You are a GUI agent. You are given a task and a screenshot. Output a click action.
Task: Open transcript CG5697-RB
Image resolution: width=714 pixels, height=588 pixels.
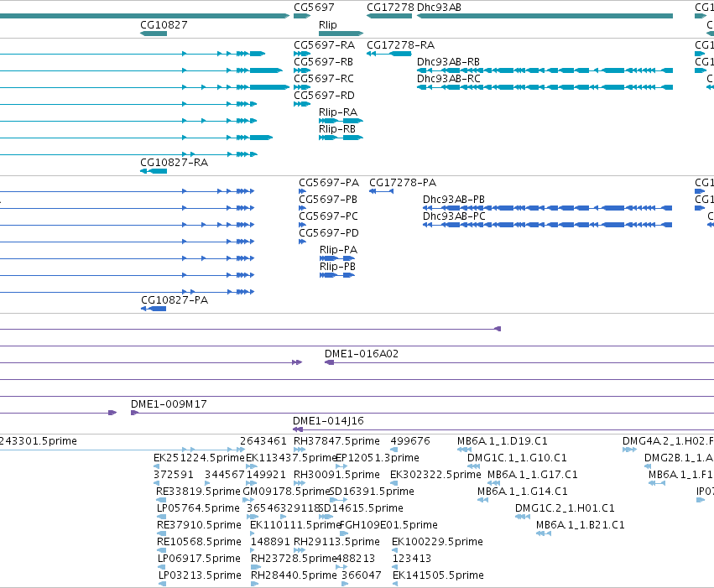(323, 62)
